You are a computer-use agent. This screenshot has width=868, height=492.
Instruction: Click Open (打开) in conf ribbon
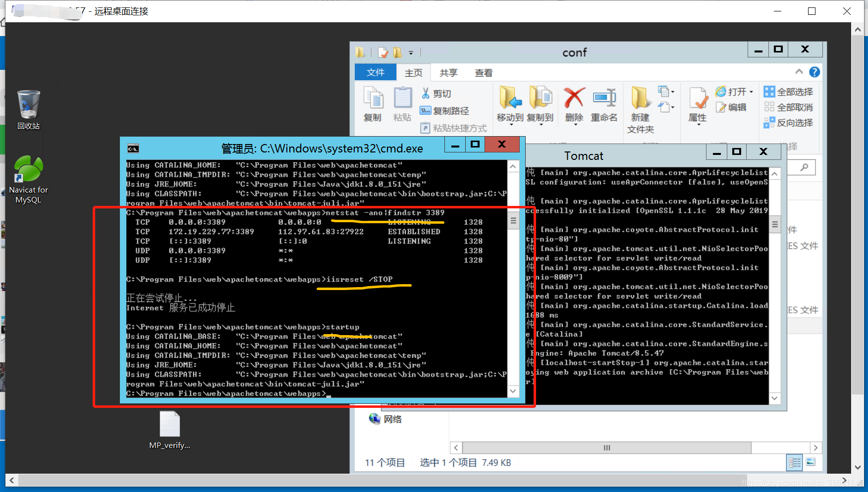731,92
